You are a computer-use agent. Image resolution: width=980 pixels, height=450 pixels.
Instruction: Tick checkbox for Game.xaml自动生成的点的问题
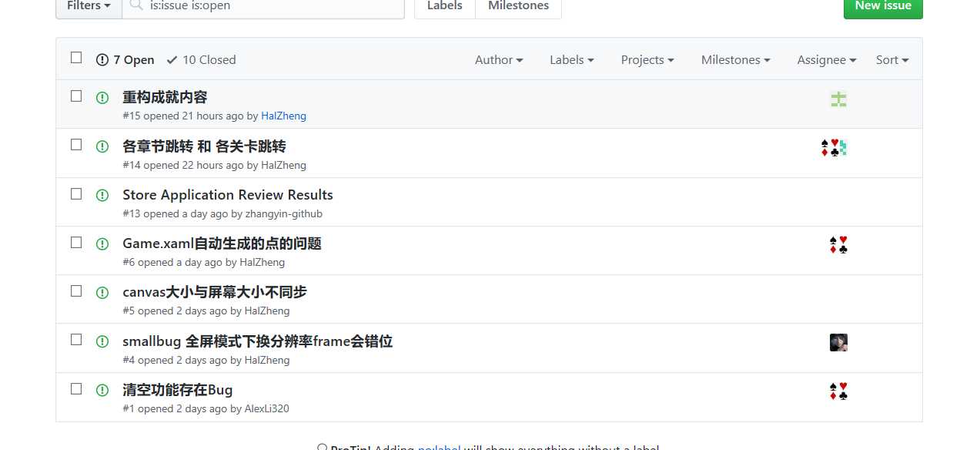click(76, 242)
